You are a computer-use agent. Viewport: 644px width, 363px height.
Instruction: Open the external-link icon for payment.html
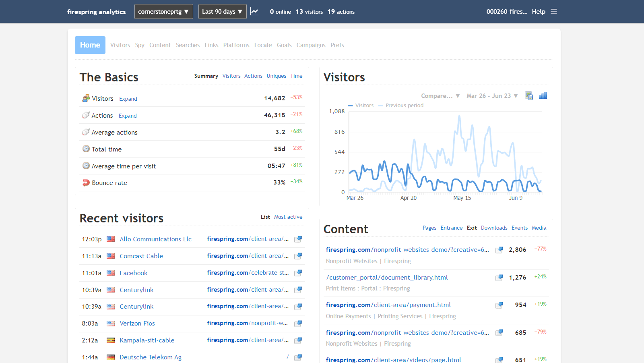499,305
